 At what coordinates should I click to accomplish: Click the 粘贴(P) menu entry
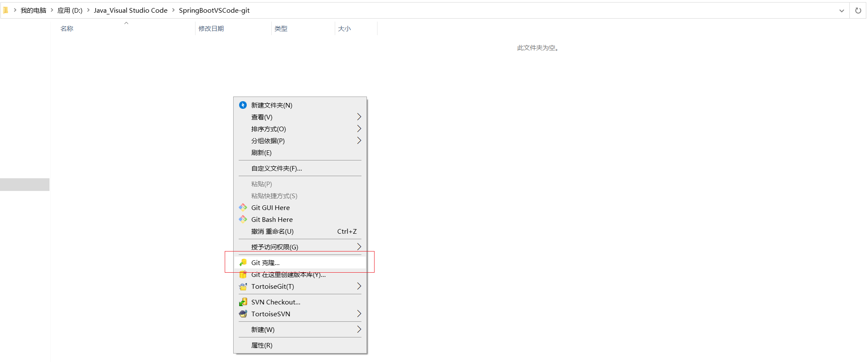(x=300, y=184)
